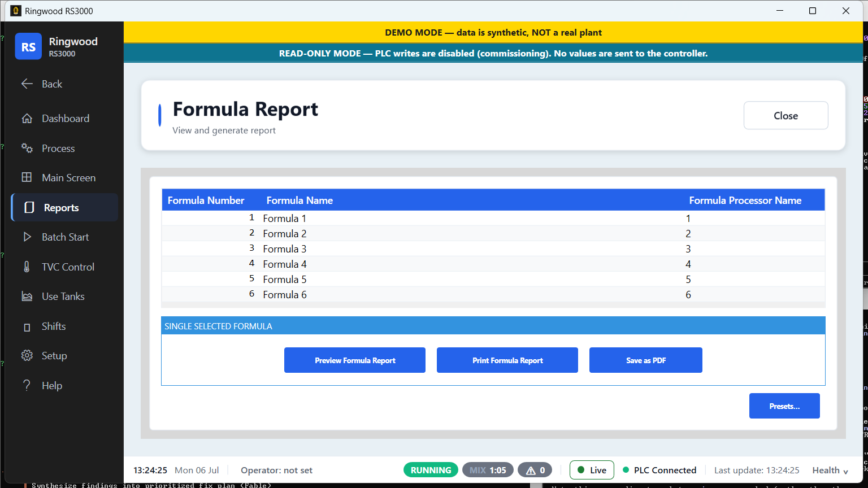The height and width of the screenshot is (488, 868).
Task: Open the Shifts page label
Action: 54,326
